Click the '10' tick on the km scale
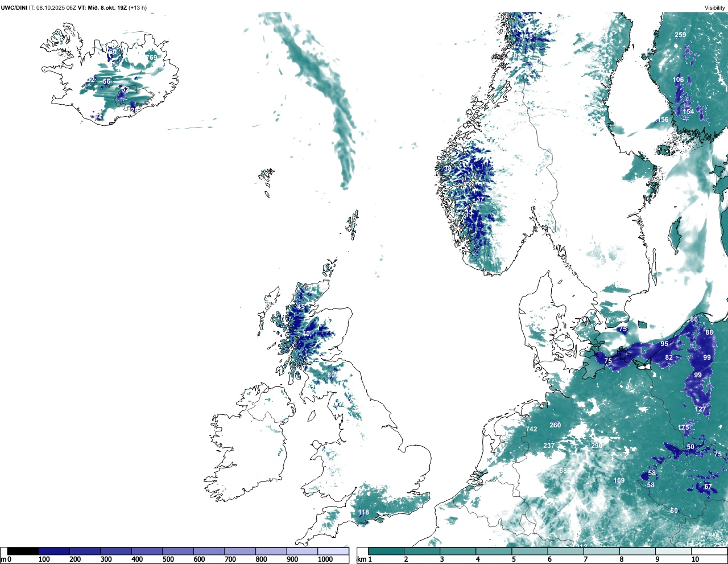The image size is (728, 564). pyautogui.click(x=695, y=559)
